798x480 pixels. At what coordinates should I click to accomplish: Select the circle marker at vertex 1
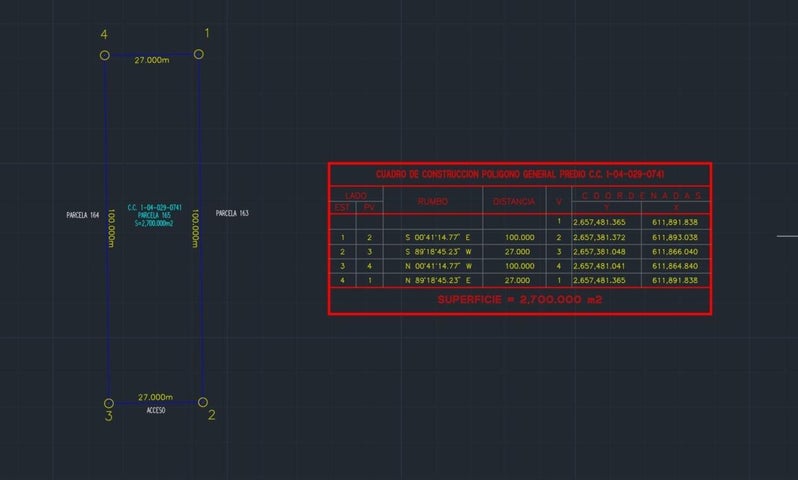pos(199,54)
